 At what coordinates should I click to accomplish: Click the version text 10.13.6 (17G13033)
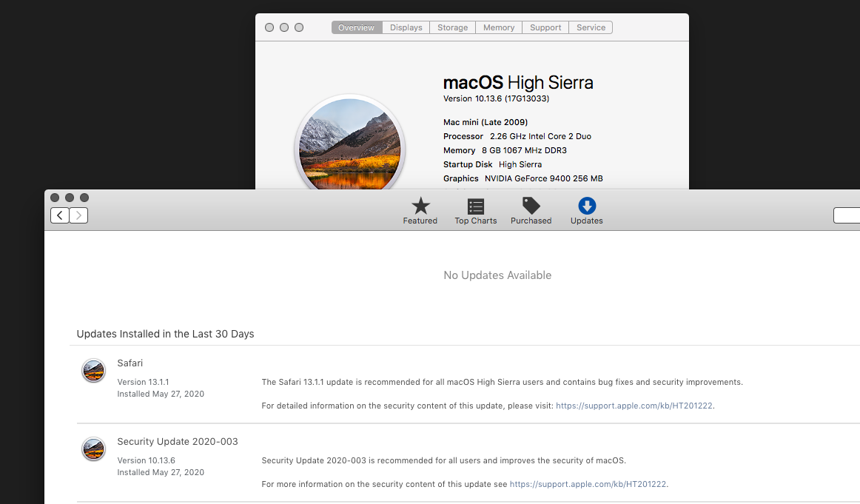point(497,98)
